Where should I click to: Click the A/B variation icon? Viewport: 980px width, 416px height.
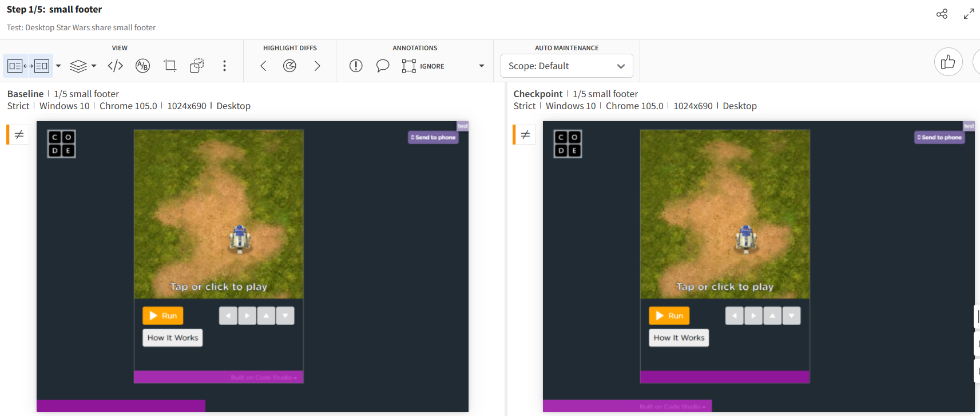point(142,66)
